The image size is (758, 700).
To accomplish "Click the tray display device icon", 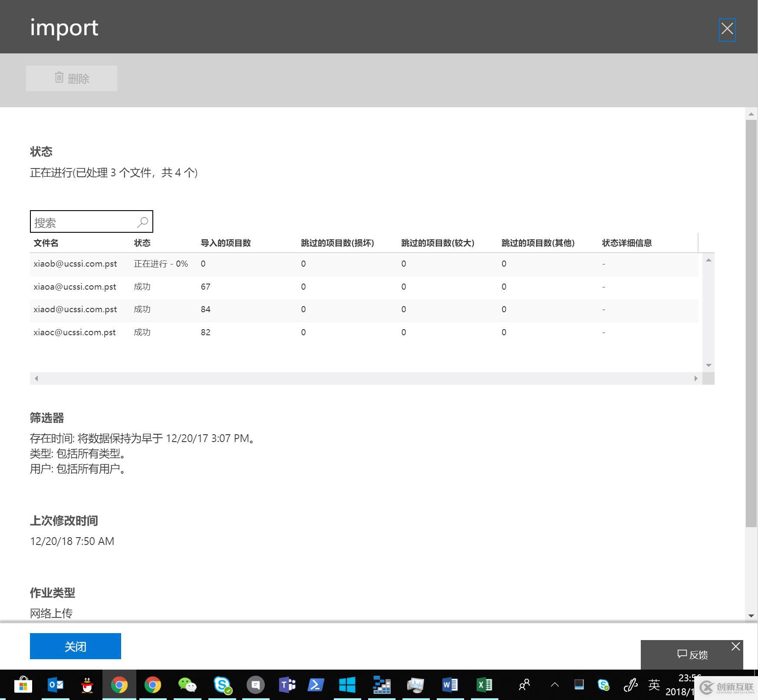I will [579, 685].
